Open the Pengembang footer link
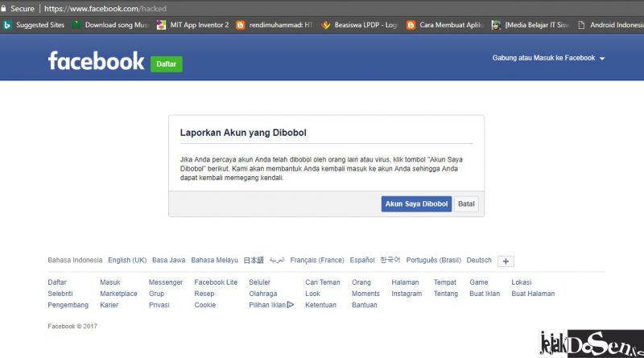The image size is (644, 358). pos(68,305)
